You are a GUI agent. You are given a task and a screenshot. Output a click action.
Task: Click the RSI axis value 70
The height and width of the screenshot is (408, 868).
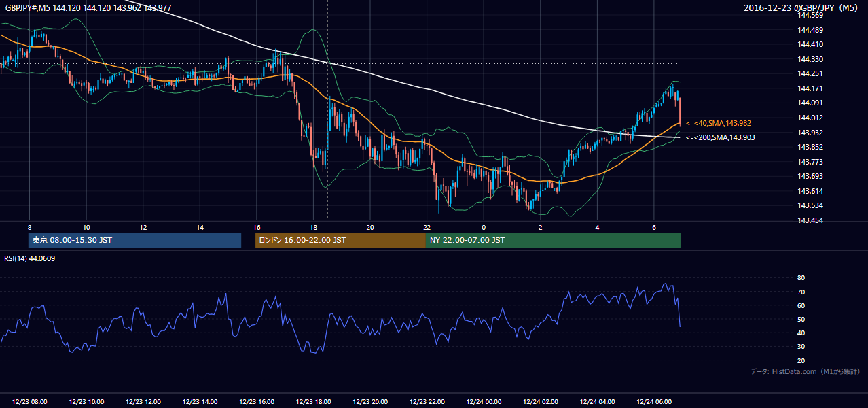801,292
